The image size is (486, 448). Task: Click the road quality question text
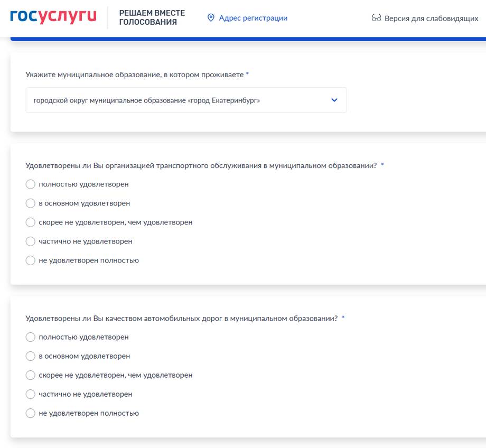click(181, 319)
